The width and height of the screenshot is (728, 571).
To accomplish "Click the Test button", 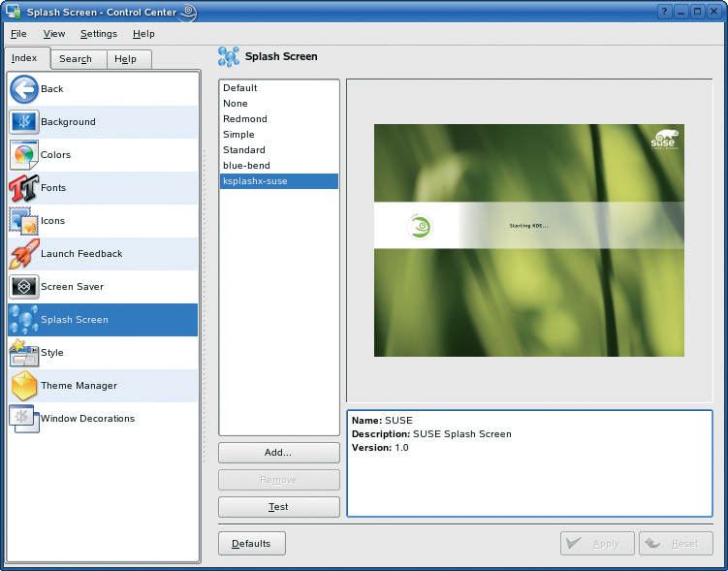I will (279, 507).
